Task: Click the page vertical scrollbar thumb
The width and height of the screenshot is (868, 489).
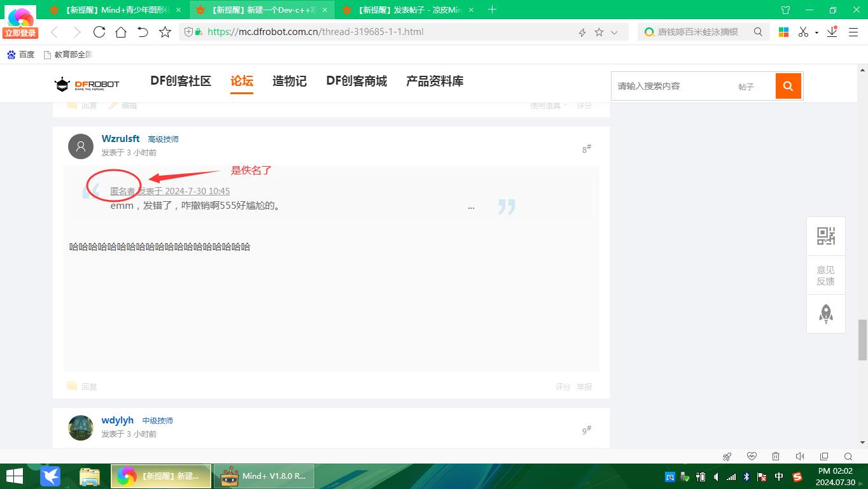Action: click(863, 340)
